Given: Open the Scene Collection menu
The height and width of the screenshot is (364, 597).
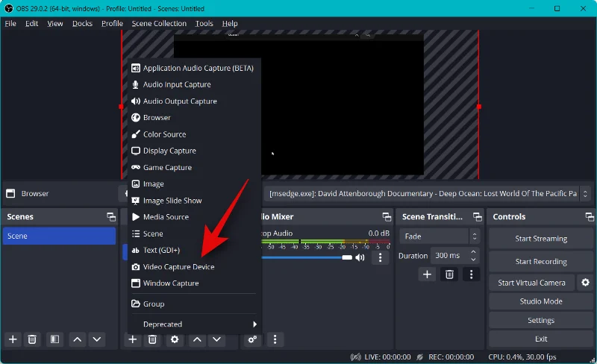Looking at the screenshot, I should click(x=159, y=24).
